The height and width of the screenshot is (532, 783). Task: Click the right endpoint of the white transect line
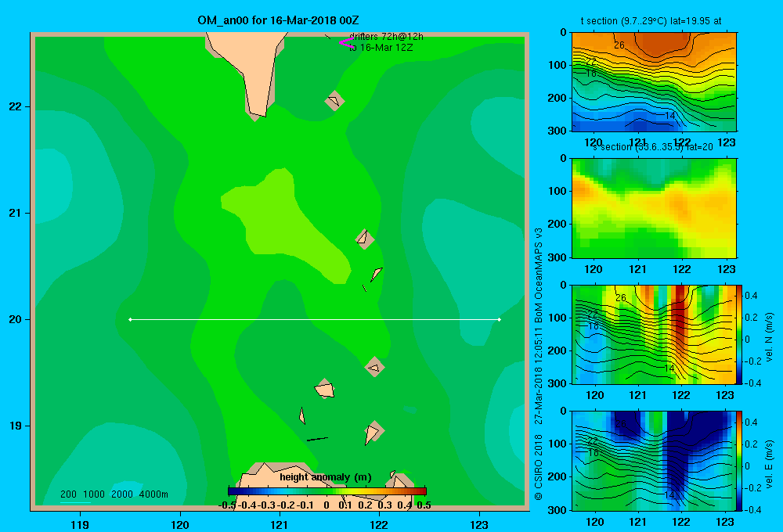pyautogui.click(x=500, y=319)
